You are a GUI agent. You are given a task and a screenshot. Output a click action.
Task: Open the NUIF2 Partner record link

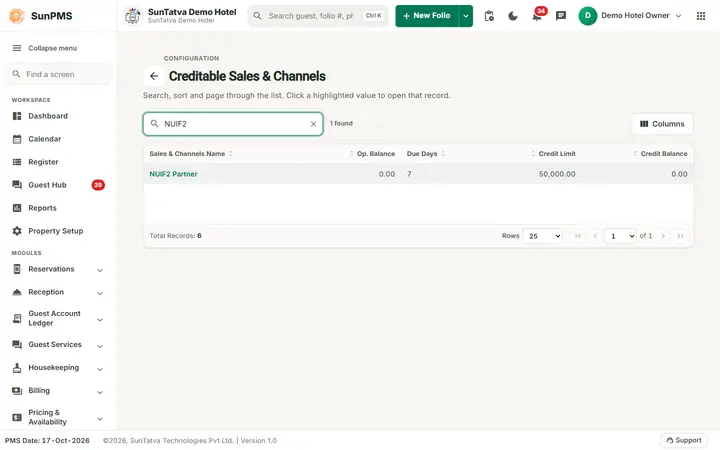pos(174,174)
